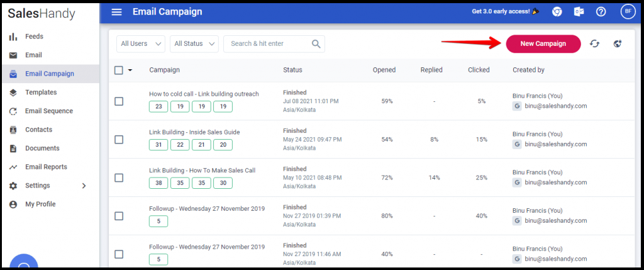Image resolution: width=644 pixels, height=270 pixels.
Task: Click the Email envelope sidebar icon
Action: click(13, 55)
